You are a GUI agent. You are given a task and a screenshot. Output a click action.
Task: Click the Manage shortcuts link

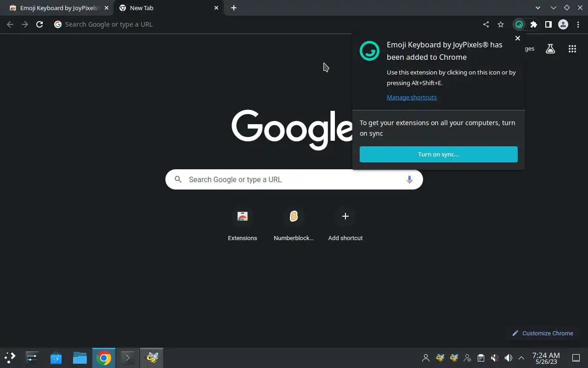coord(412,97)
